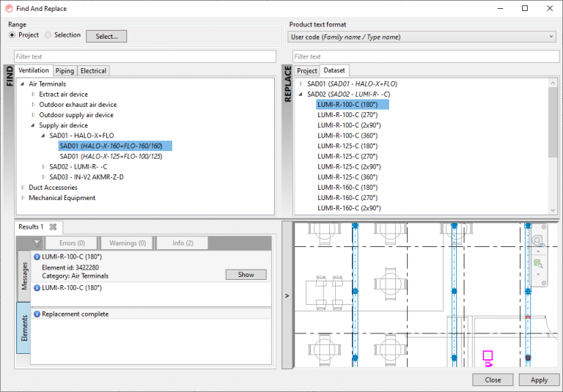The width and height of the screenshot is (563, 392).
Task: Select the Selection range radio button
Action: pyautogui.click(x=48, y=35)
